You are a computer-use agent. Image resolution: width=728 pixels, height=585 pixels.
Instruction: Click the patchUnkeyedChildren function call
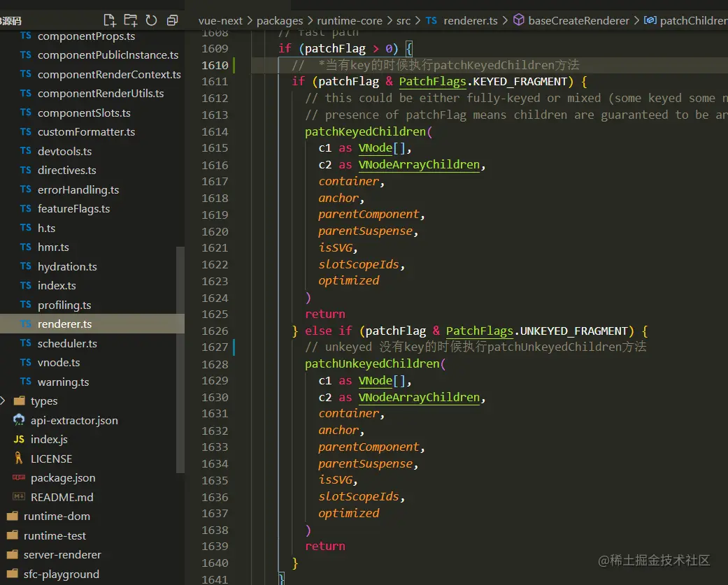[x=372, y=363]
